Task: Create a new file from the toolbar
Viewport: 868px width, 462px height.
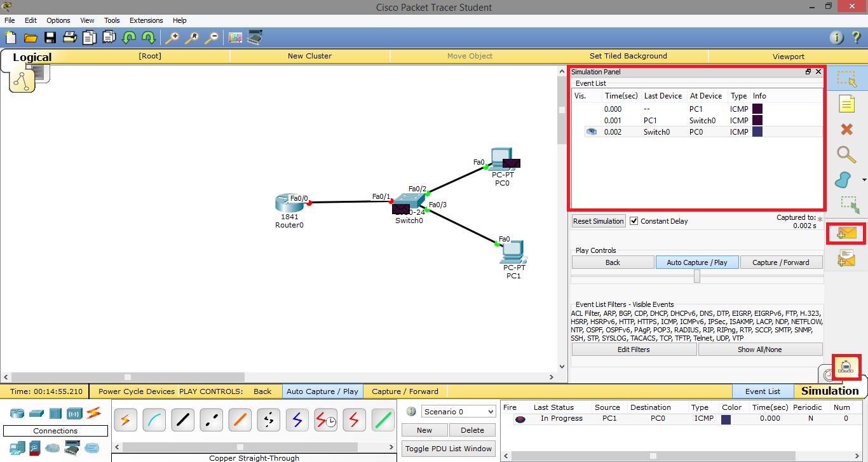Action: click(10, 37)
